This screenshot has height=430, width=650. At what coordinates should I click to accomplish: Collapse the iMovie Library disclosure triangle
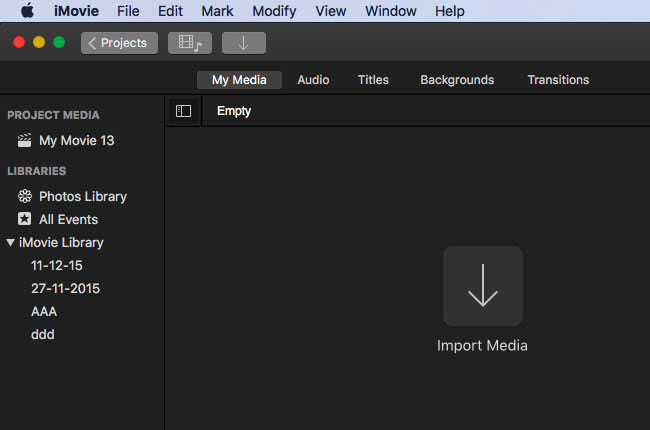click(10, 243)
